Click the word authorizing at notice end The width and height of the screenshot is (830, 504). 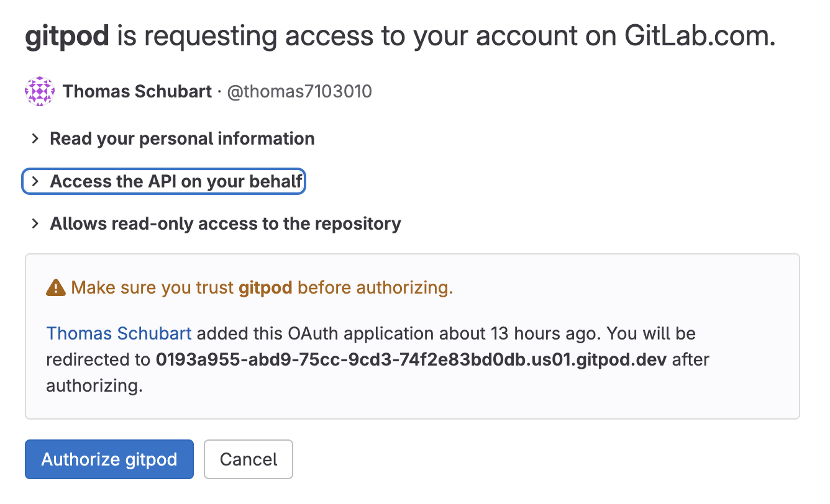[93, 385]
